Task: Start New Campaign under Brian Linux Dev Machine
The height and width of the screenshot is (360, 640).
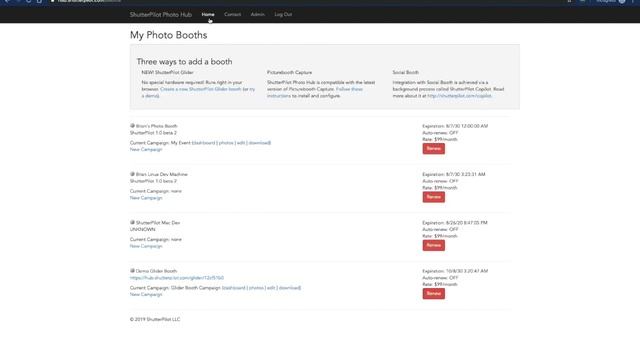Action: click(x=146, y=198)
